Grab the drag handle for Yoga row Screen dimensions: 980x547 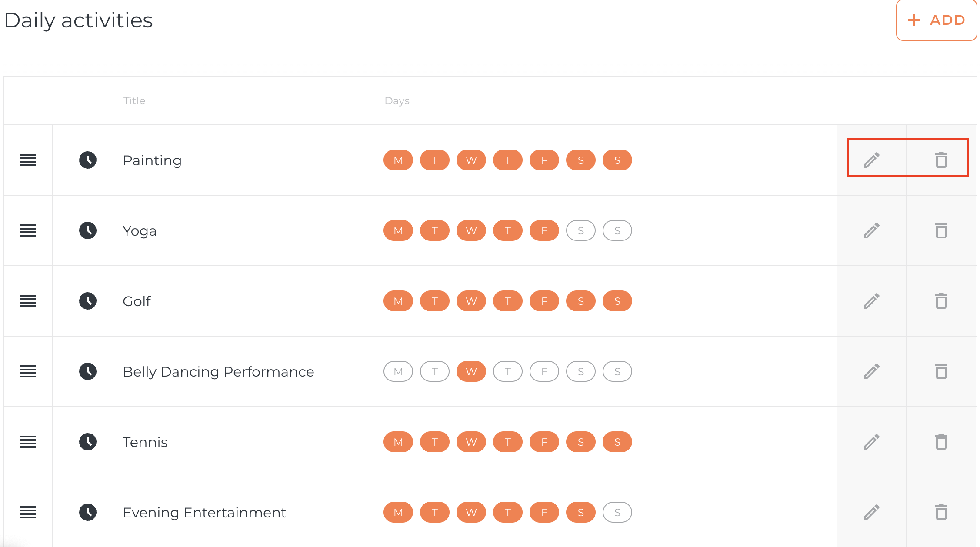pos(28,230)
